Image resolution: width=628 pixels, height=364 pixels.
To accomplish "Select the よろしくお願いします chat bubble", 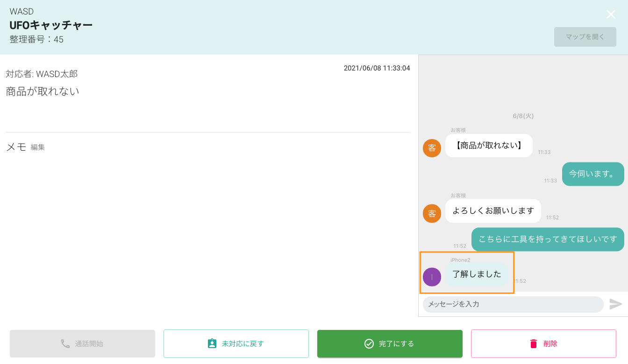I will point(493,211).
